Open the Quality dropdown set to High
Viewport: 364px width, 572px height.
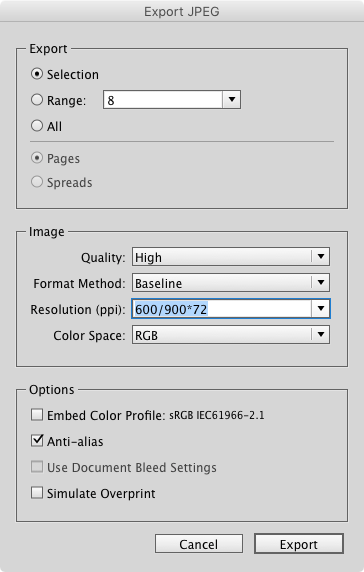pyautogui.click(x=231, y=257)
